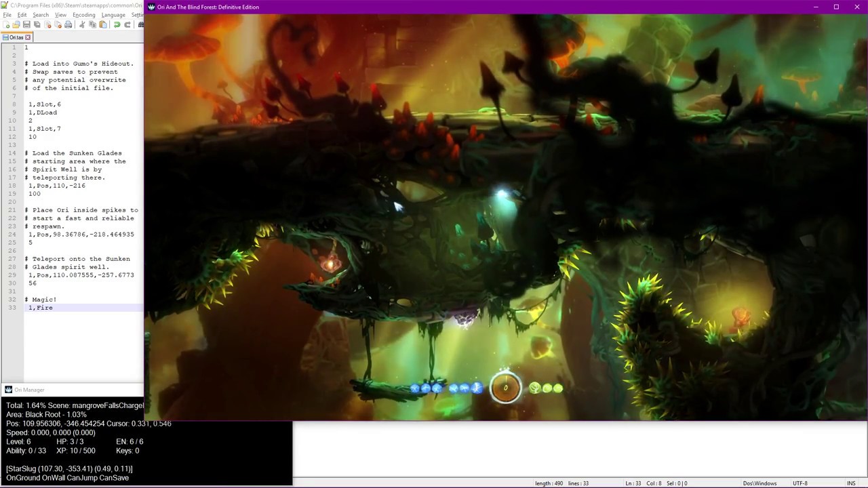Click the UTF-8 encoding status field

(800, 483)
